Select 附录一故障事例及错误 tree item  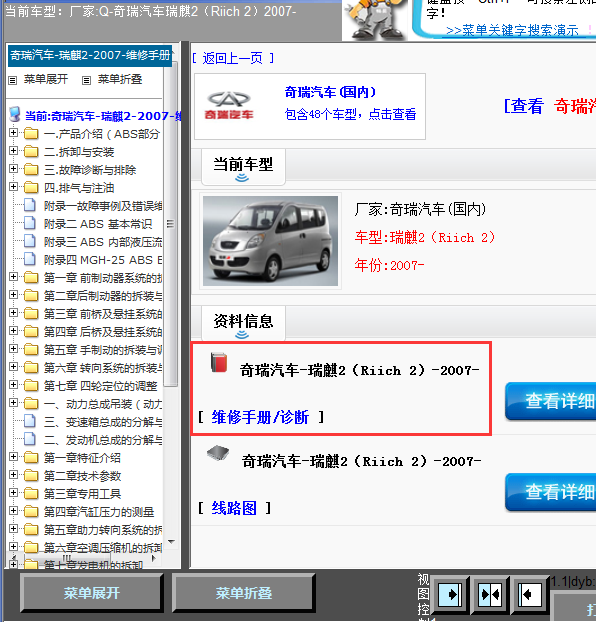[x=103, y=206]
